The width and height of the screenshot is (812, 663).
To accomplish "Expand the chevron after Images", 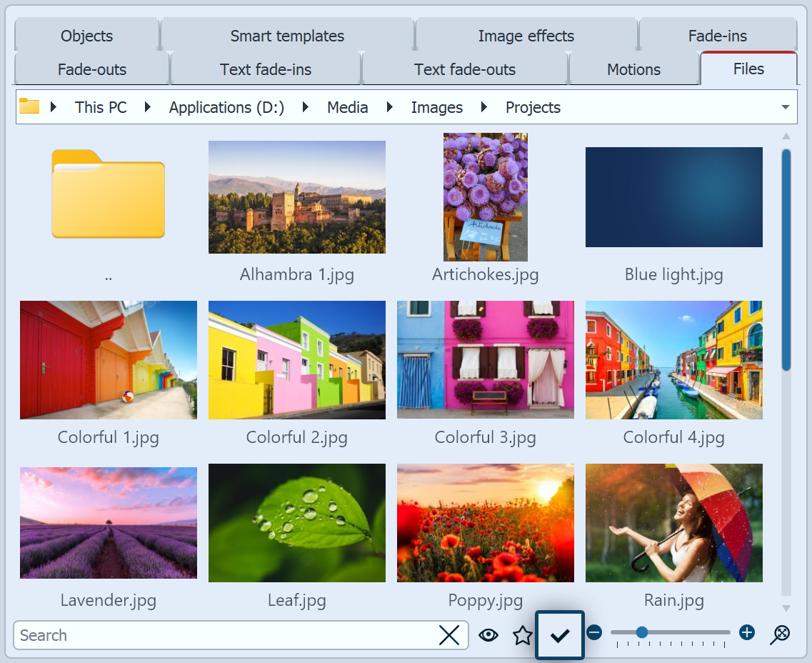I will [x=483, y=107].
